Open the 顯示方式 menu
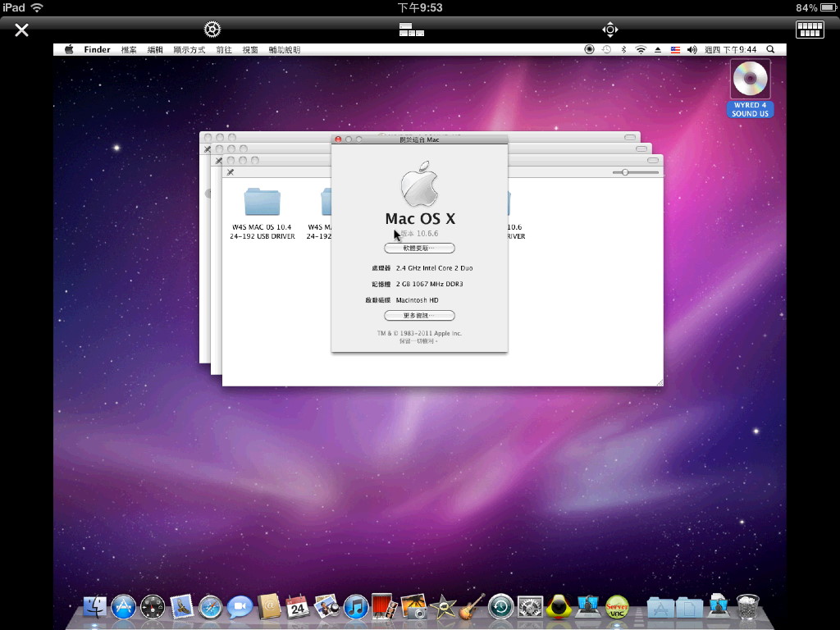Screen dimensions: 840x630 click(x=189, y=50)
